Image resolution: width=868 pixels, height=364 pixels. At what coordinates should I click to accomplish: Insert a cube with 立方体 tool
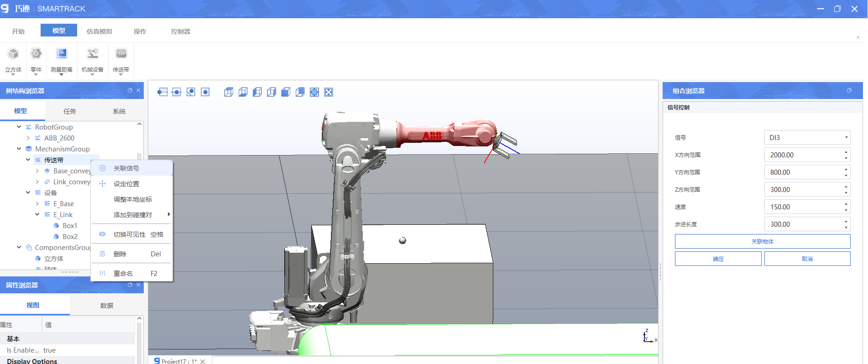click(x=13, y=60)
